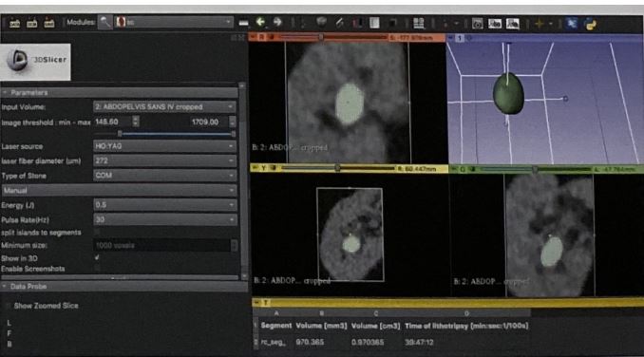This screenshot has height=357, width=644.
Task: Go to next module with forward arrow
Action: pos(277,22)
